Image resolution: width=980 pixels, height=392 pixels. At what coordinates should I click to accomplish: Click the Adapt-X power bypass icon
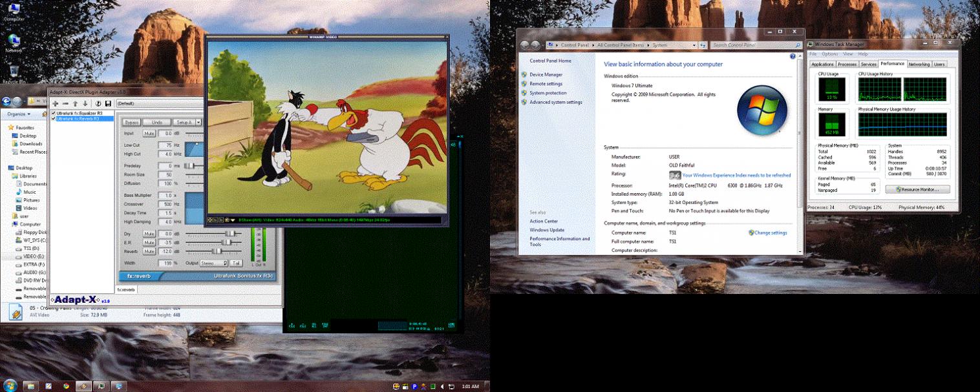[98, 103]
